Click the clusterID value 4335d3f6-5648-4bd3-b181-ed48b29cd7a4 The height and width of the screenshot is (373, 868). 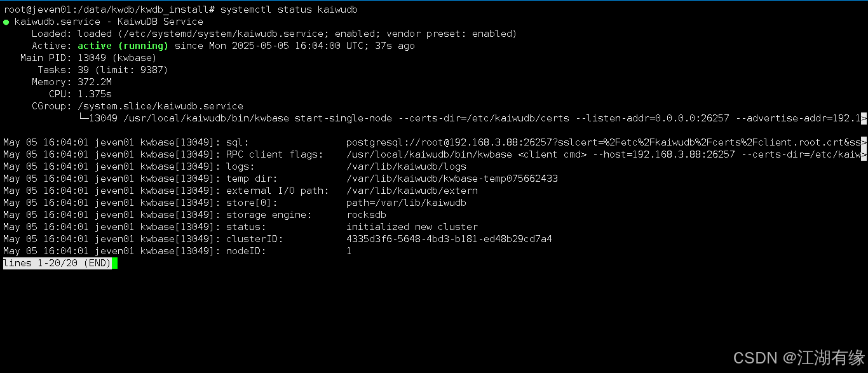[x=449, y=239]
